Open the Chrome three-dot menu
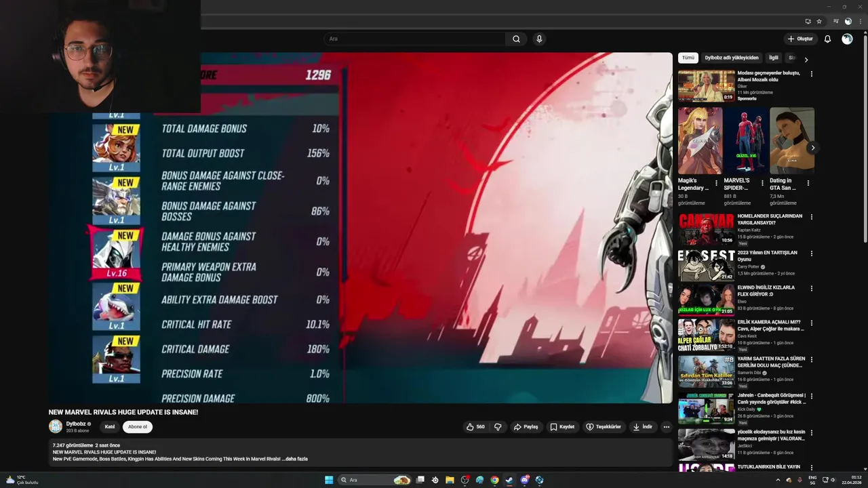 [860, 21]
